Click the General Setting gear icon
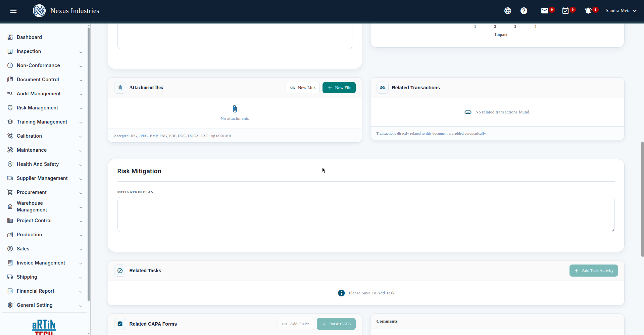This screenshot has width=644, height=335. pyautogui.click(x=10, y=305)
